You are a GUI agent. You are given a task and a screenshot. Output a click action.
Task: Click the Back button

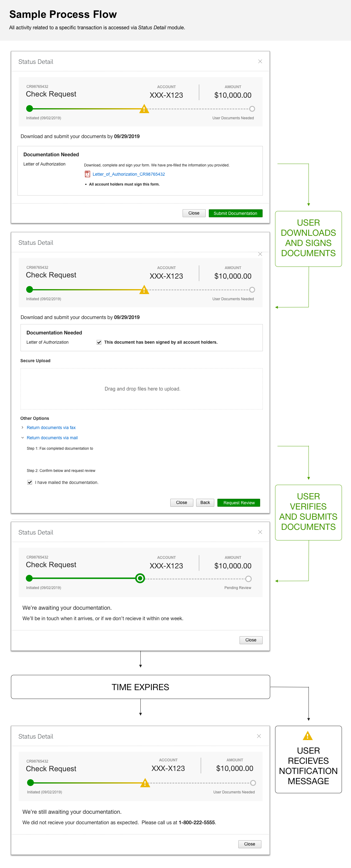[205, 503]
